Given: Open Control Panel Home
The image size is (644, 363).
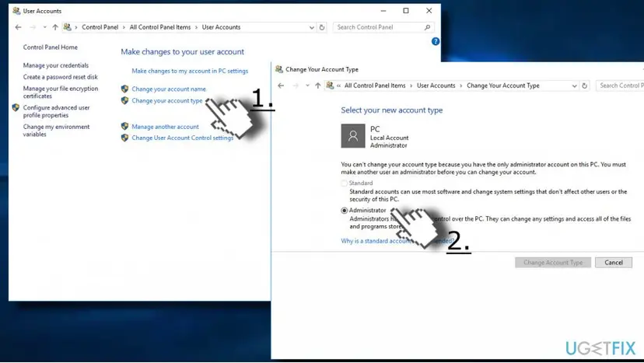Looking at the screenshot, I should point(50,47).
